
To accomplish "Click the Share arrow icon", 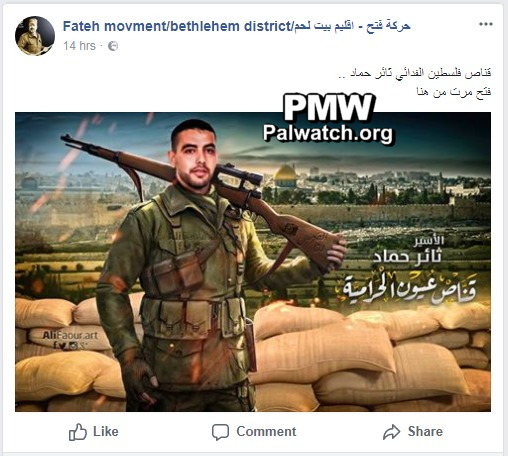I will click(391, 432).
